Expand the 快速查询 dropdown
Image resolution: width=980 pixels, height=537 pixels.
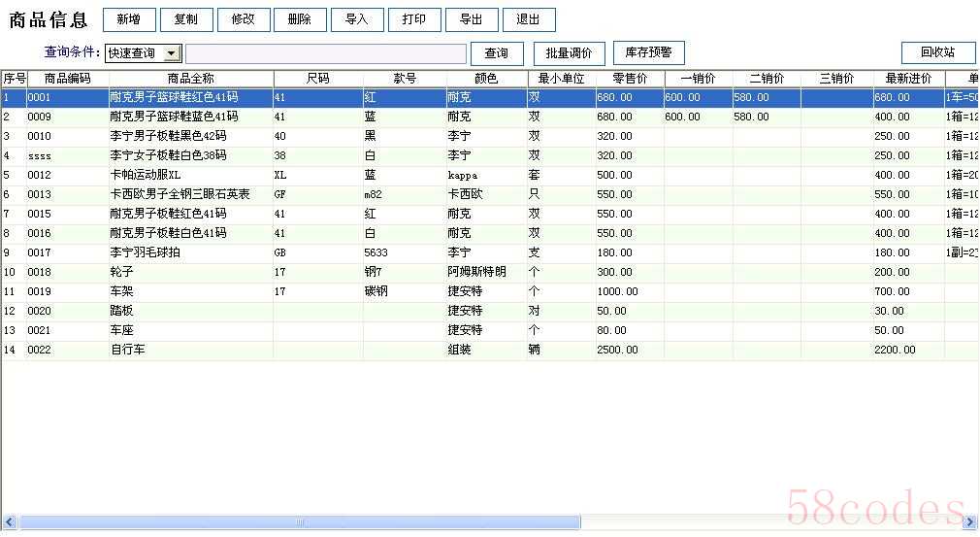[172, 53]
